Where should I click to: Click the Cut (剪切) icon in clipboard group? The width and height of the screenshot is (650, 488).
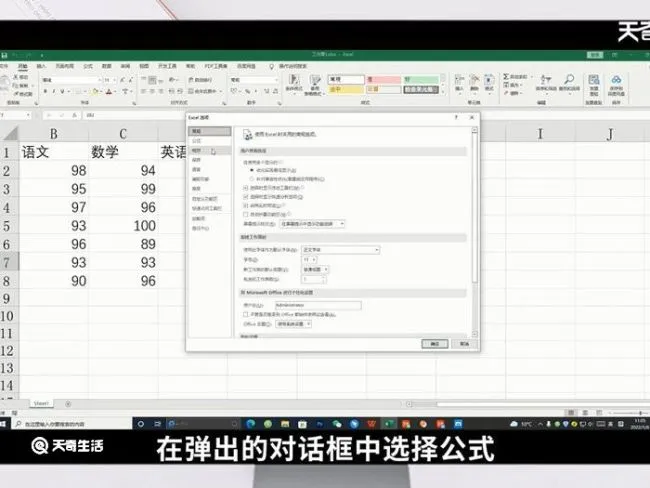(x=16, y=77)
